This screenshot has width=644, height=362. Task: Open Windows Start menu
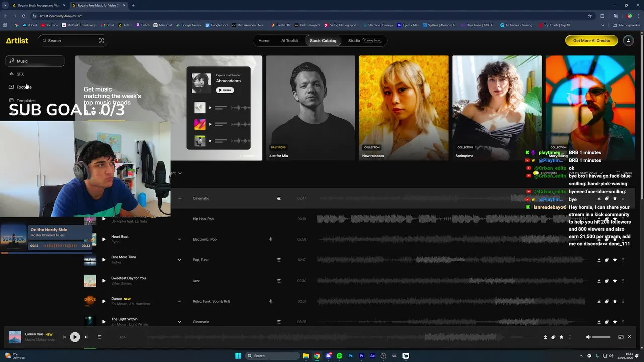tap(238, 356)
